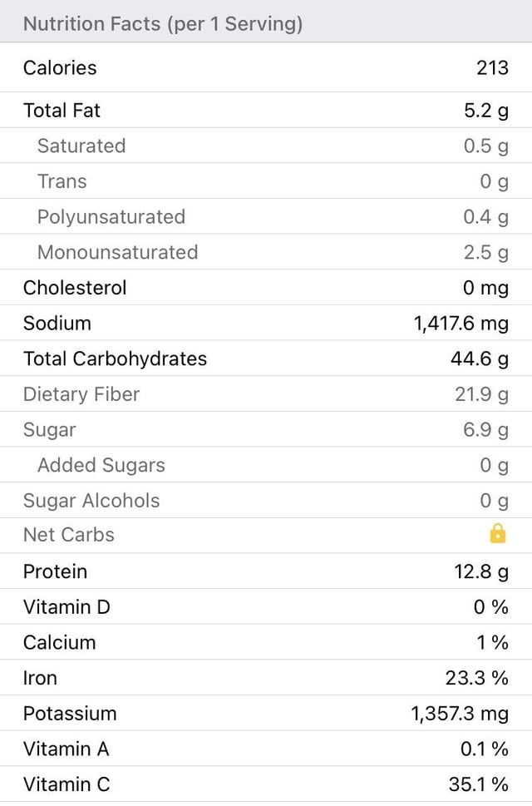
Task: Tap the yellow Net Carbs lock icon
Action: (498, 533)
